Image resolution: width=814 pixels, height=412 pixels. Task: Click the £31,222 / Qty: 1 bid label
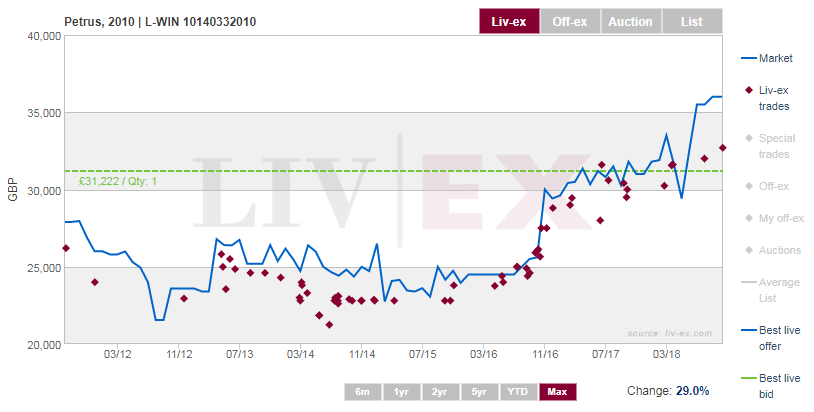tap(118, 182)
